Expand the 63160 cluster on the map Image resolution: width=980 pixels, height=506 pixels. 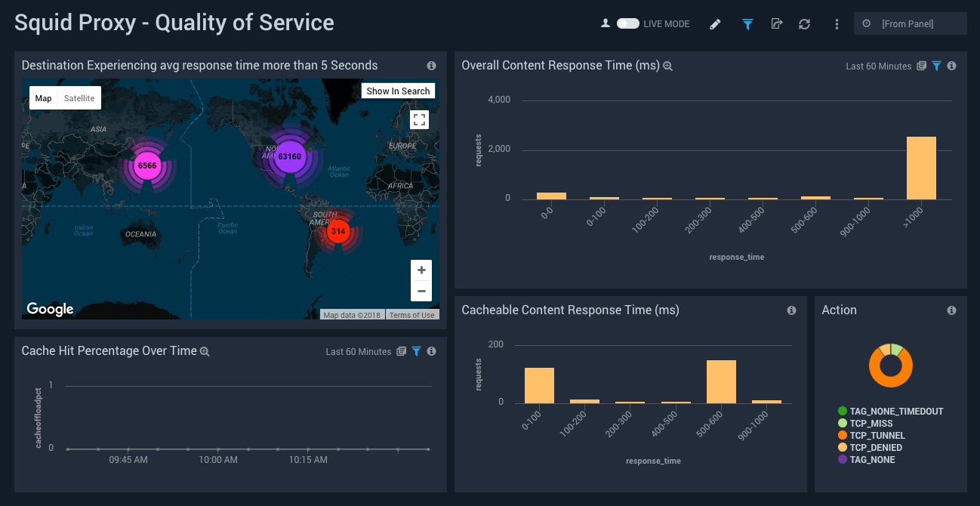[289, 156]
